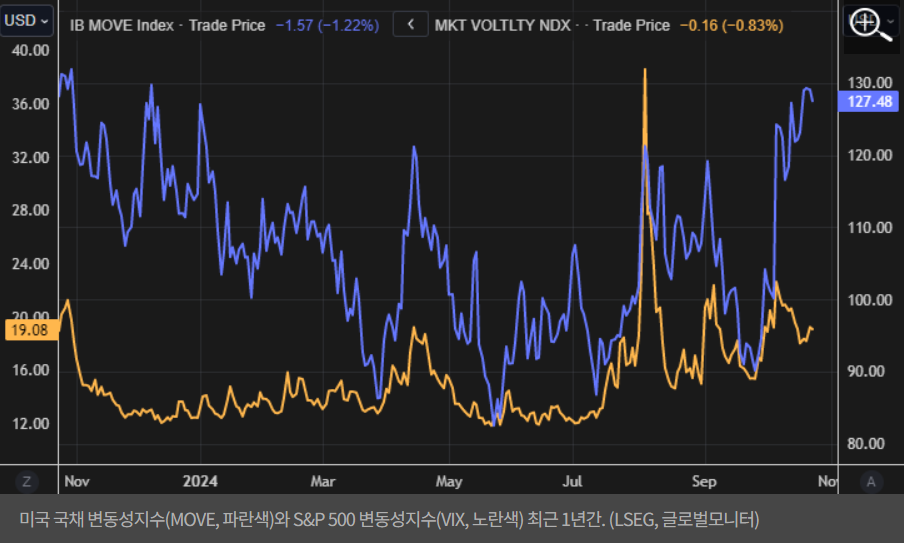The image size is (904, 543).
Task: Open the USD currency dropdown
Action: pos(27,21)
